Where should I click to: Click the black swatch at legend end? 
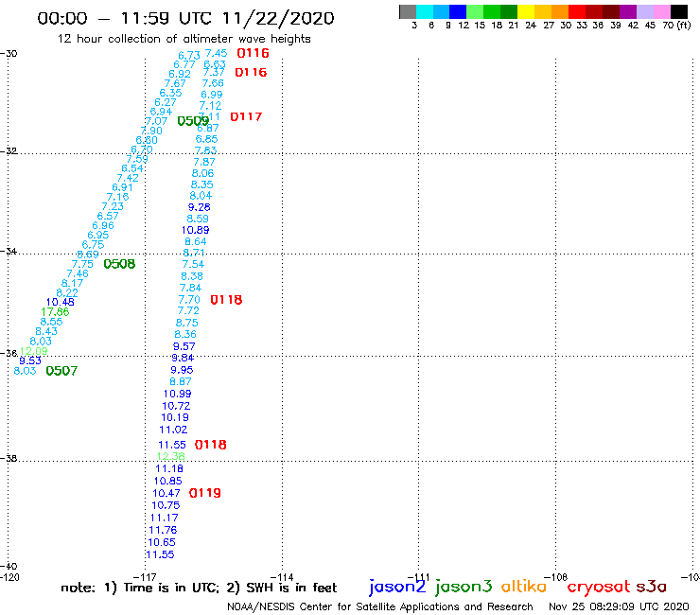[x=678, y=11]
